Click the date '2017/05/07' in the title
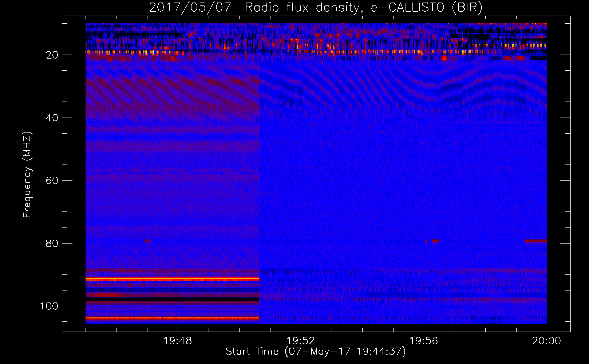 tap(190, 8)
